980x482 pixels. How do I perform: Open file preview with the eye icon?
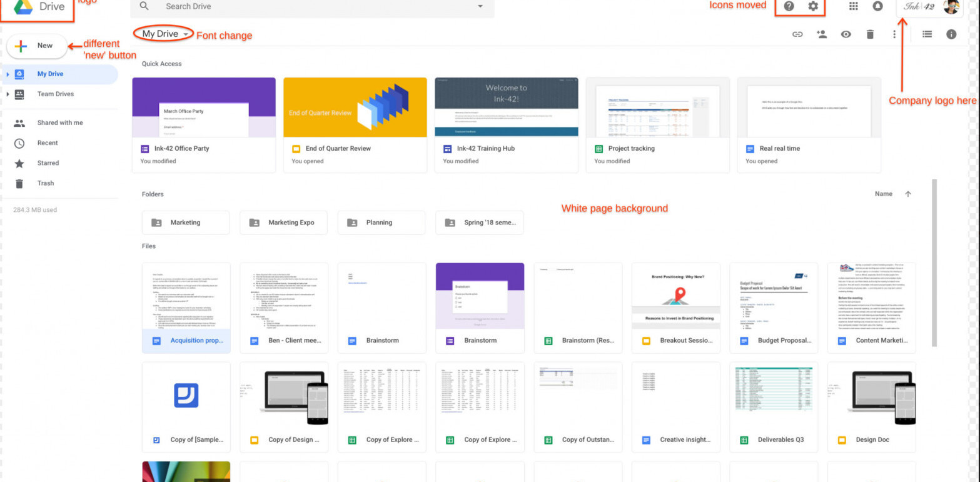pyautogui.click(x=846, y=34)
